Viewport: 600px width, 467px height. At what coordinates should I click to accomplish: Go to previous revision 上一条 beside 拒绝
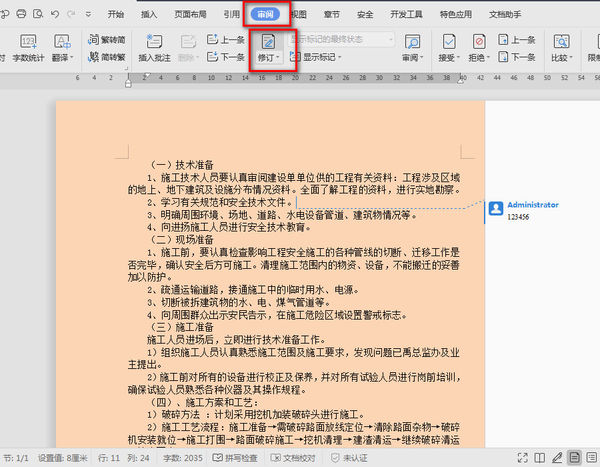pos(516,39)
